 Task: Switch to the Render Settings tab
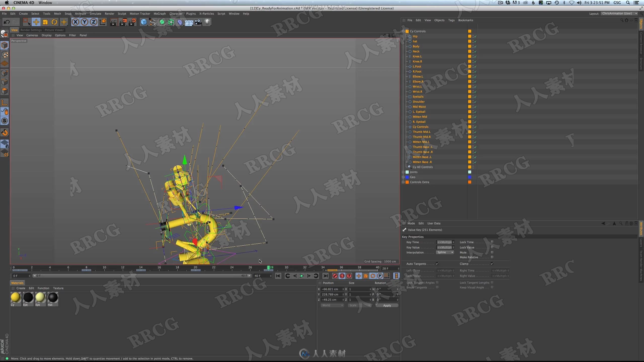[31, 30]
